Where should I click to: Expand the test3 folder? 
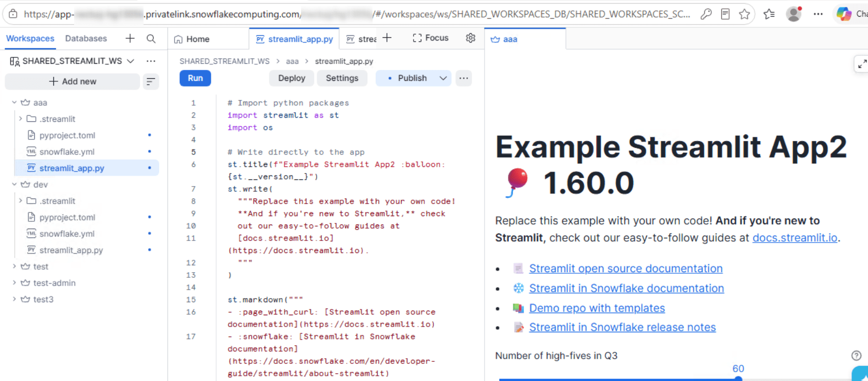click(15, 299)
